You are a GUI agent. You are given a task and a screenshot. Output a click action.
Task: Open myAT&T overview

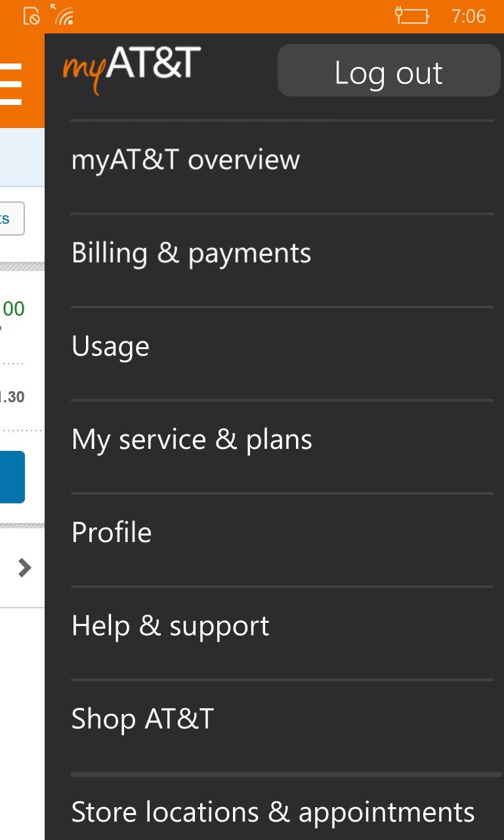coord(186,159)
